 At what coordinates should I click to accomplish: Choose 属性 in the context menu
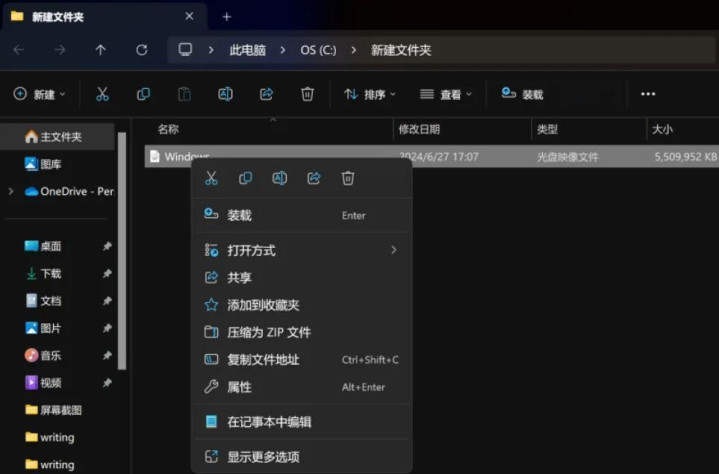pos(239,387)
